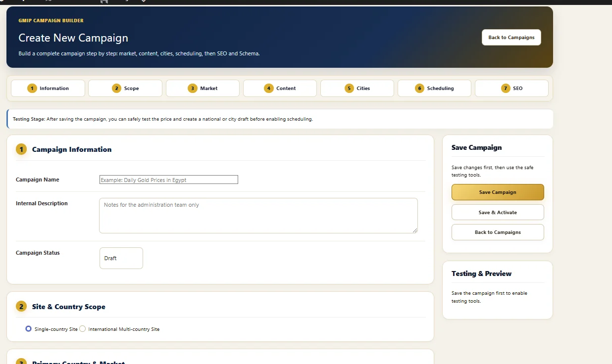Viewport: 612px width, 364px height.
Task: Click the number 2 badge beside Site & Country Scope
Action: [x=21, y=307]
